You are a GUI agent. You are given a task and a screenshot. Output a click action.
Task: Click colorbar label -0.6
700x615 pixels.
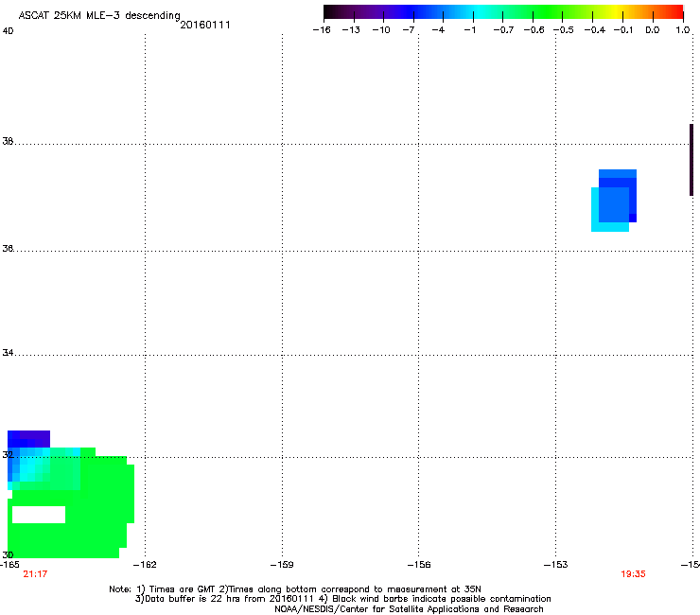point(534,30)
